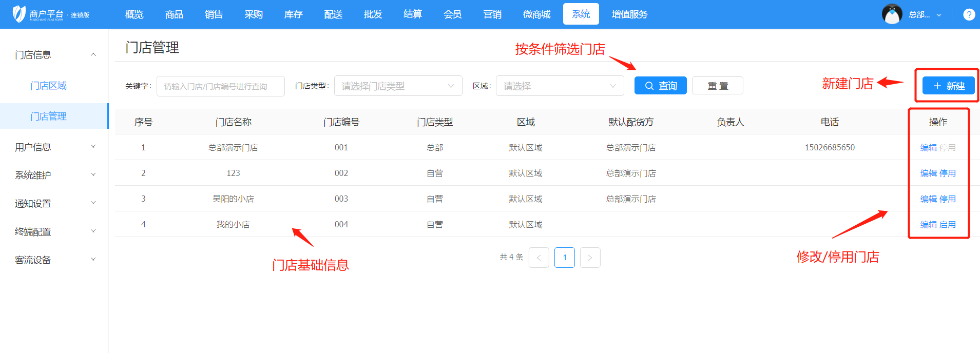Open the 门店类型 dropdown
This screenshot has width=980, height=353.
coord(398,86)
